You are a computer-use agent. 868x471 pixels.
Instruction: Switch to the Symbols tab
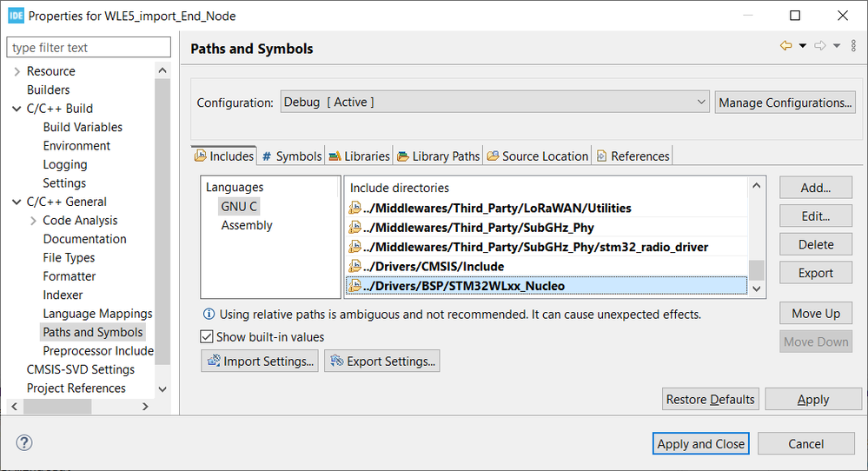tap(292, 156)
